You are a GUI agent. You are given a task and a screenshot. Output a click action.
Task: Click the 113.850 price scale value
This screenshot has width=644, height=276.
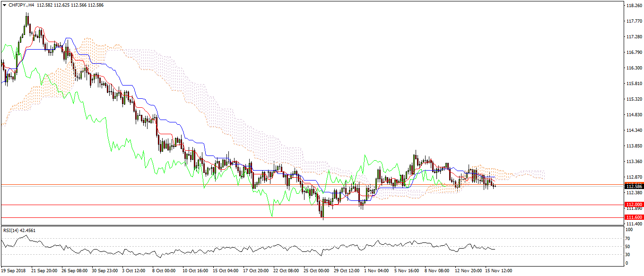click(x=632, y=146)
